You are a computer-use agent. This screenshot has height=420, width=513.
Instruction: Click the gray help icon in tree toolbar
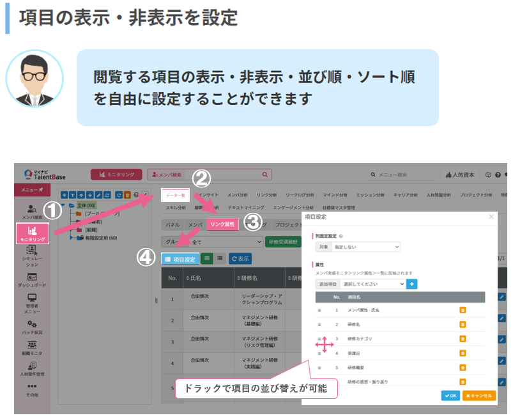[x=136, y=195]
